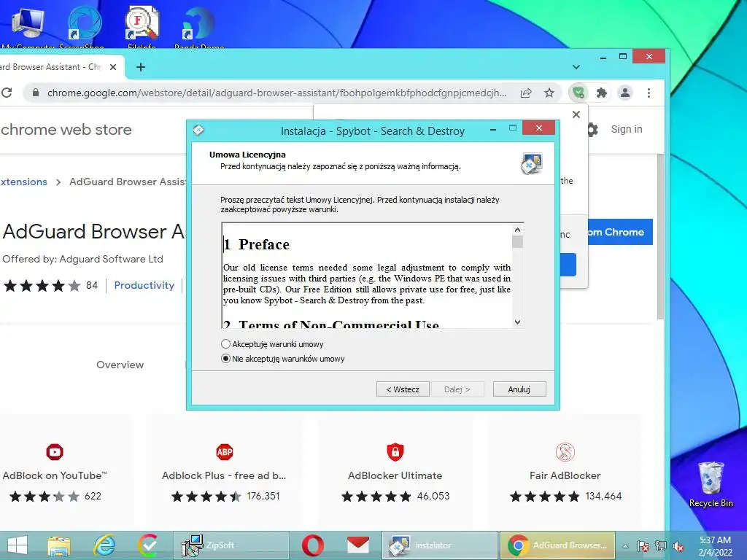Click the 'Offered by: Adguard Software Ltd' text
The image size is (747, 560).
83,259
